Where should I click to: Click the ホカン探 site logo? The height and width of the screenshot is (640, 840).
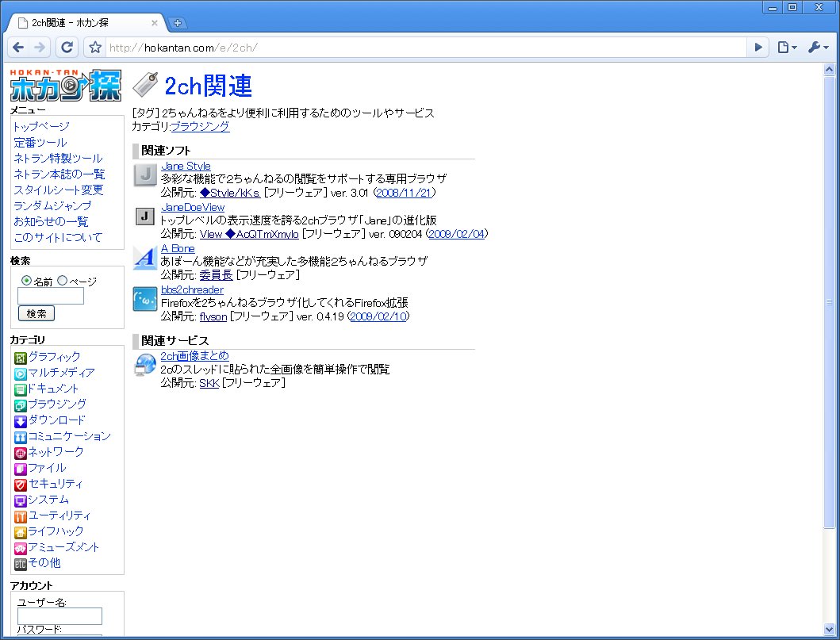pos(66,85)
